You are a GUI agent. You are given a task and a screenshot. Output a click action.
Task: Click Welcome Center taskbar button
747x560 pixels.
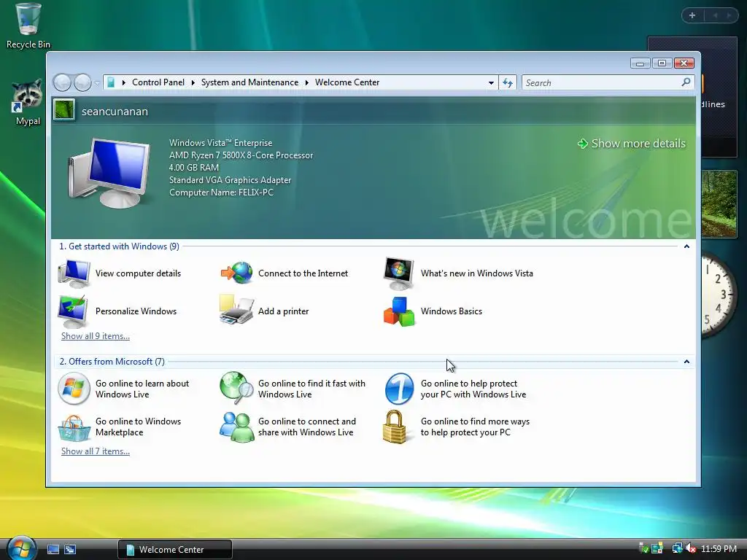175,550
